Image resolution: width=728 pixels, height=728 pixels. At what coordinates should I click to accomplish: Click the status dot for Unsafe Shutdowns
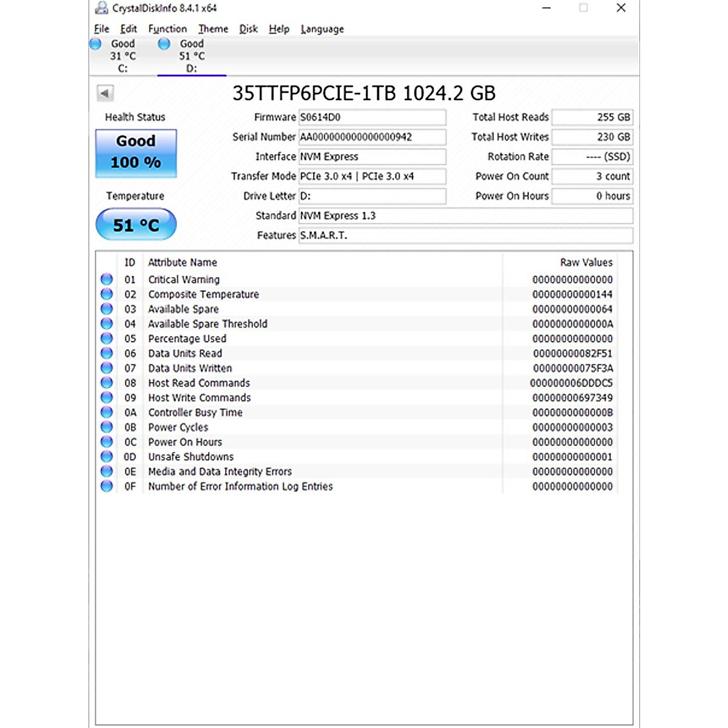pos(106,456)
